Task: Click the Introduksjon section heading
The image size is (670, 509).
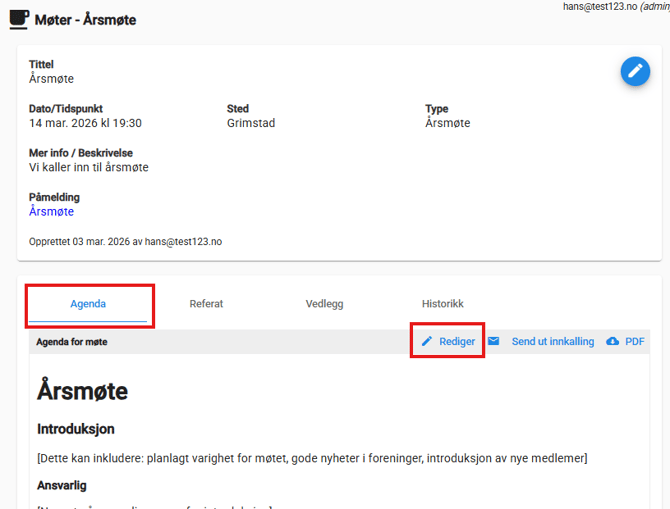Action: [76, 429]
